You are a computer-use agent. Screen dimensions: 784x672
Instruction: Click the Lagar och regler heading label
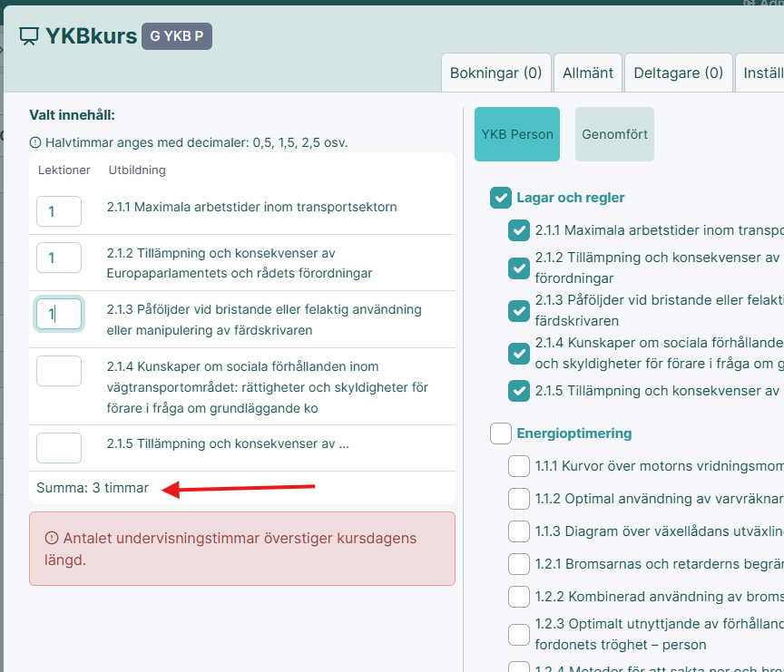[x=570, y=198]
